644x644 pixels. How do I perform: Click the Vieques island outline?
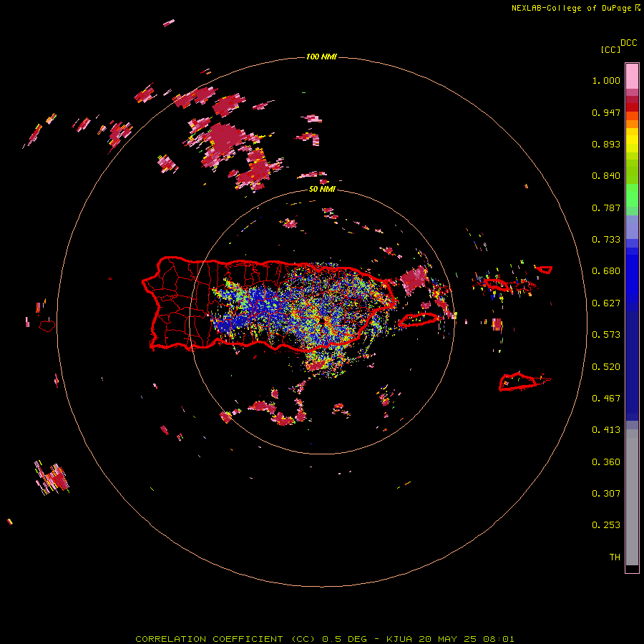click(x=418, y=320)
